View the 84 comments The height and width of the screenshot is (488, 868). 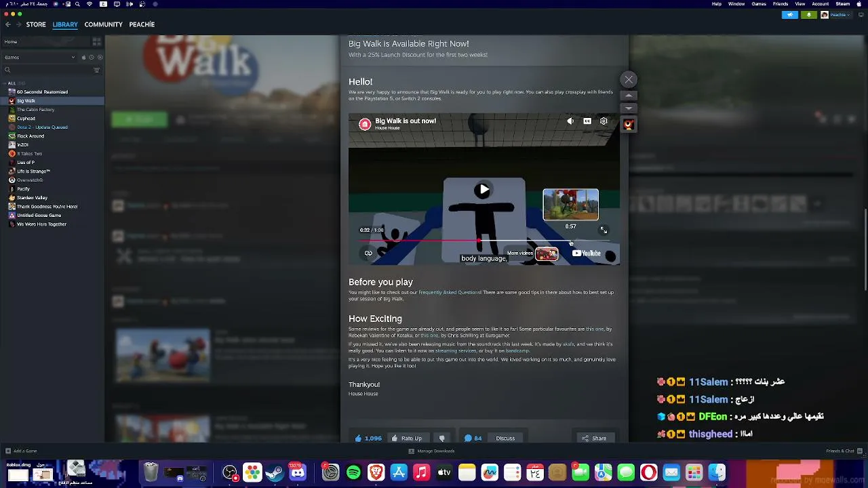click(473, 439)
